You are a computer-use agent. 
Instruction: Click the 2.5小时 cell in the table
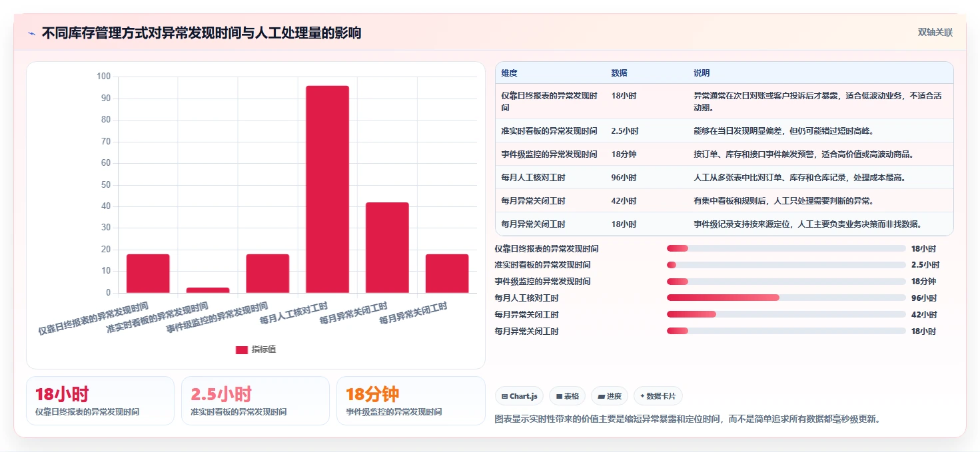pyautogui.click(x=624, y=131)
